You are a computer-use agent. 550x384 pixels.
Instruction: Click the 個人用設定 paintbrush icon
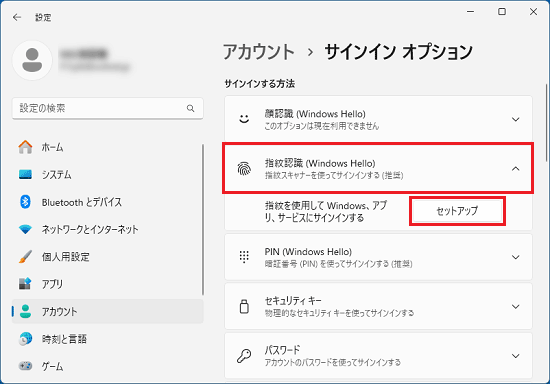25,257
